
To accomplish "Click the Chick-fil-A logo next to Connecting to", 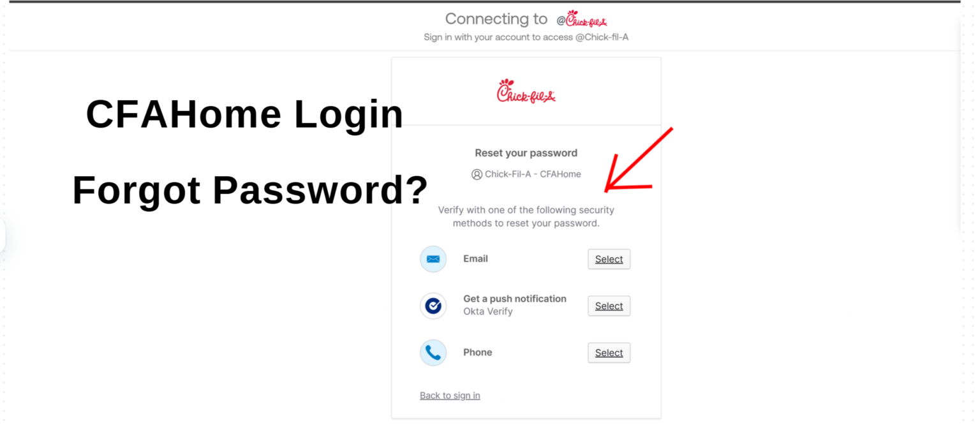I will click(x=582, y=19).
